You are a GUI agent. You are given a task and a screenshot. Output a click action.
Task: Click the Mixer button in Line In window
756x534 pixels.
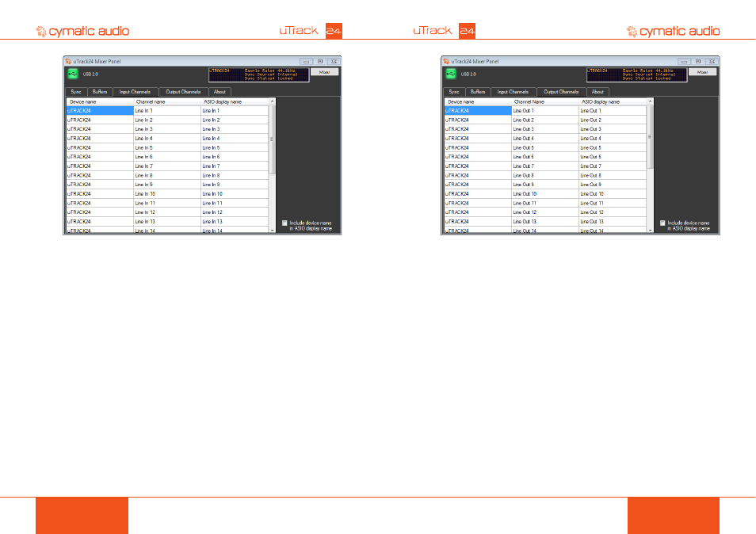pos(324,72)
